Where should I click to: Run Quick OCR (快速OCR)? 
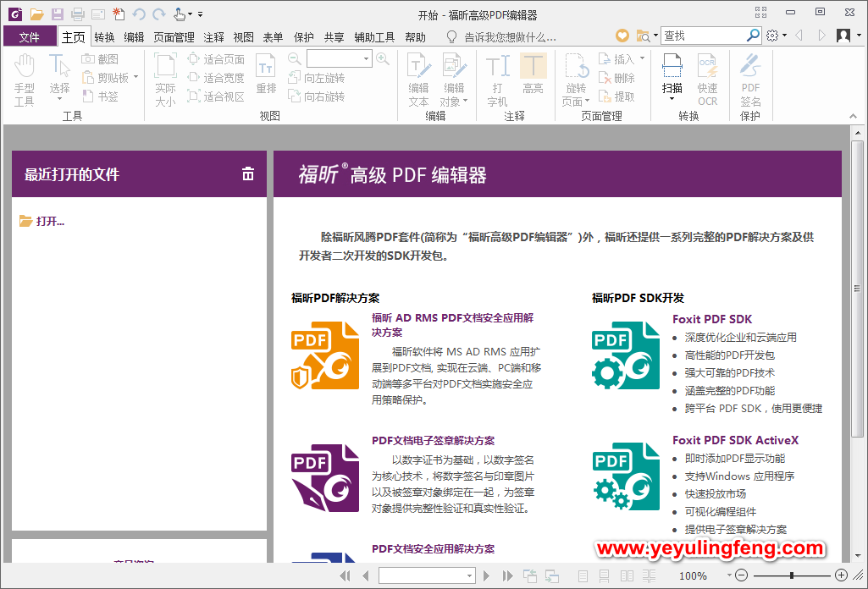pyautogui.click(x=707, y=80)
